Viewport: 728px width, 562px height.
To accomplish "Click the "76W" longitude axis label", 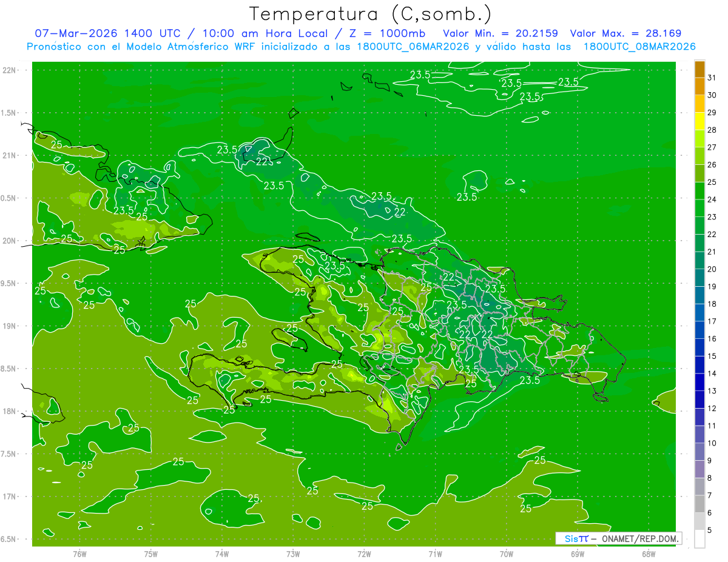I will tap(79, 554).
